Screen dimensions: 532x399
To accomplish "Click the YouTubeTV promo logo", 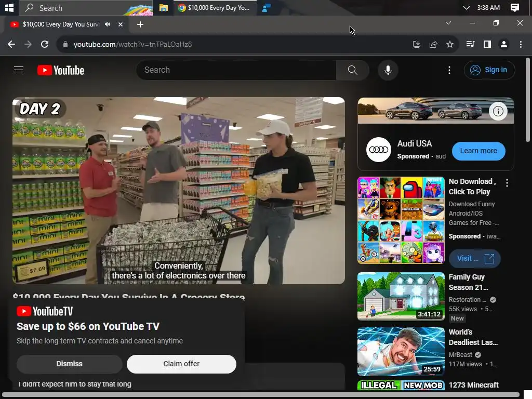I will pos(45,311).
